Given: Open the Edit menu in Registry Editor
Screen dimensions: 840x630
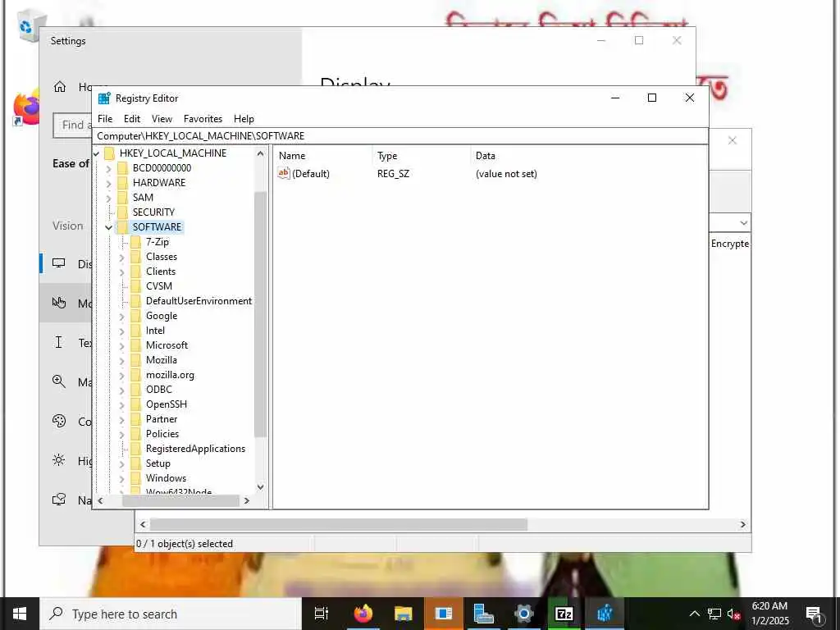Looking at the screenshot, I should tap(132, 119).
